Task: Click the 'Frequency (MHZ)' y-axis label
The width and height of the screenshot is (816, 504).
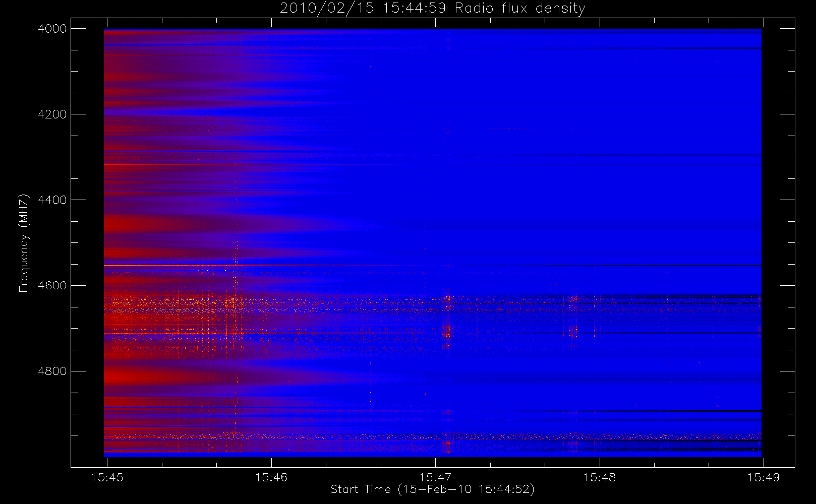Action: click(x=23, y=243)
